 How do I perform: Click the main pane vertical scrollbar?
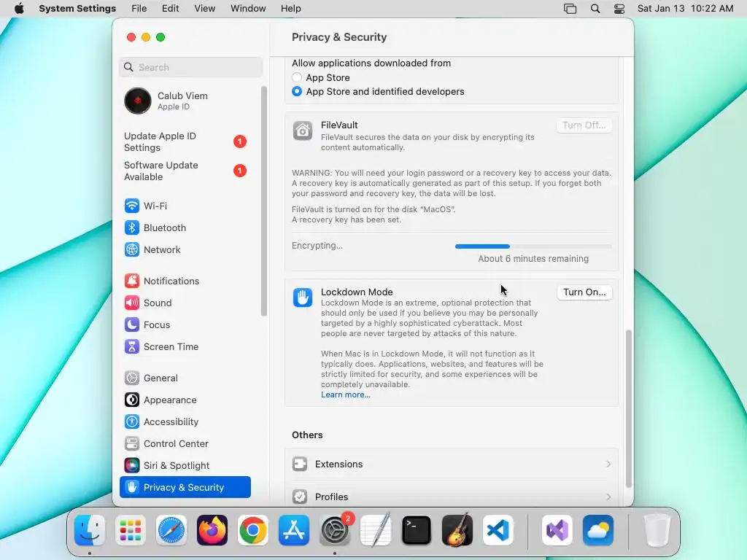click(x=628, y=408)
